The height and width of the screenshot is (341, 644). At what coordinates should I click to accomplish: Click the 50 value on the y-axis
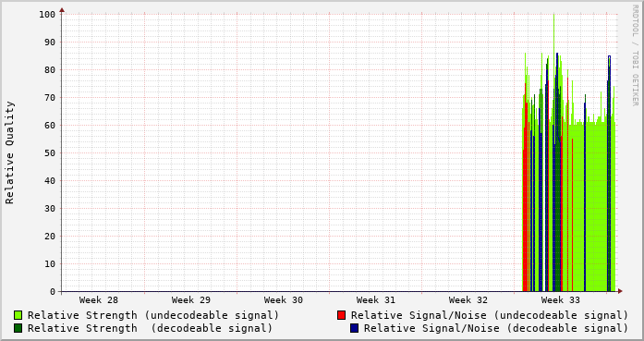click(x=50, y=152)
